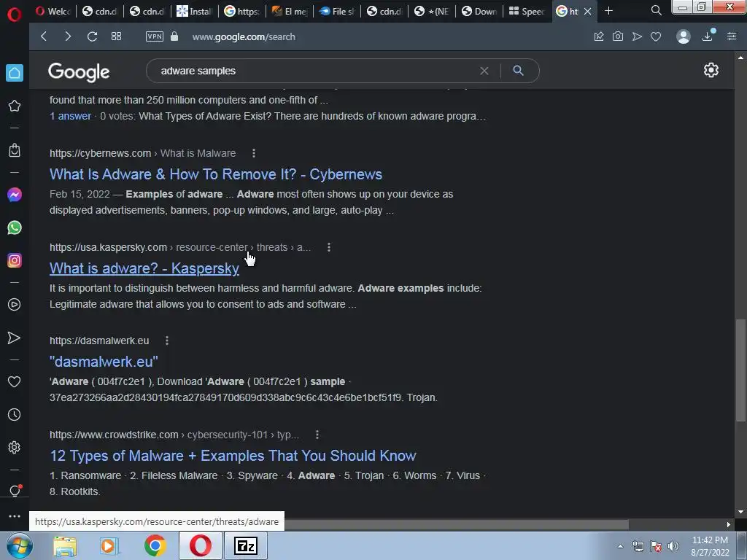The image size is (747, 560).
Task: Show hidden system tray icons
Action: tap(620, 546)
